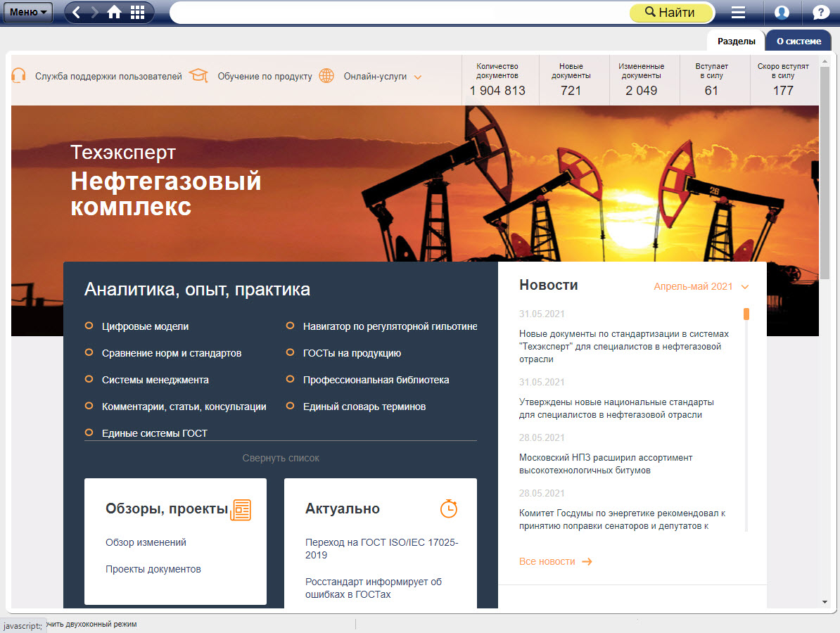
Task: Go forward using the right arrow icon
Action: (x=95, y=13)
